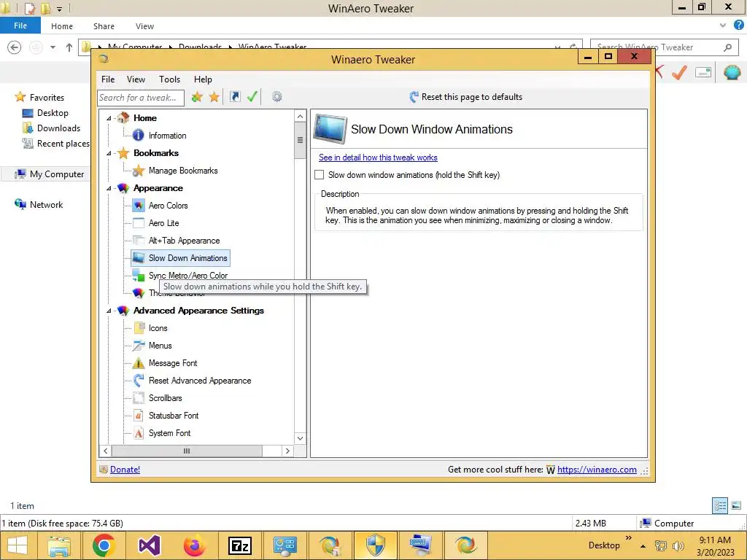Enable Slow down window animations checkbox
The height and width of the screenshot is (560, 747).
click(320, 175)
